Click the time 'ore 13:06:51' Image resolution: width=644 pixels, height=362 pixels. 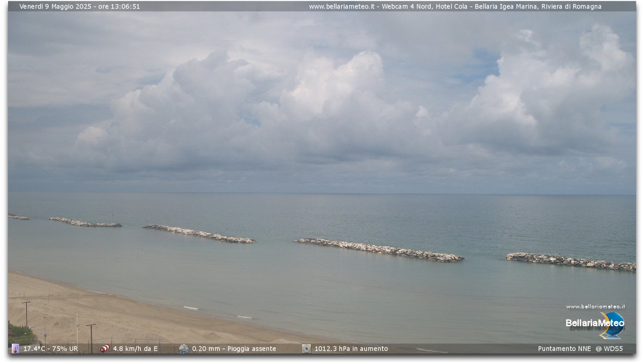point(119,6)
